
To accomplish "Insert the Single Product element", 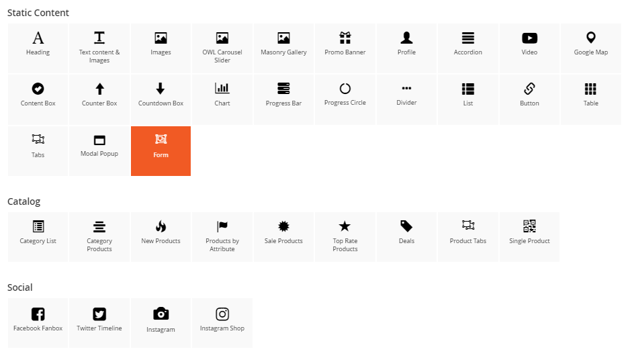I will pos(529,236).
